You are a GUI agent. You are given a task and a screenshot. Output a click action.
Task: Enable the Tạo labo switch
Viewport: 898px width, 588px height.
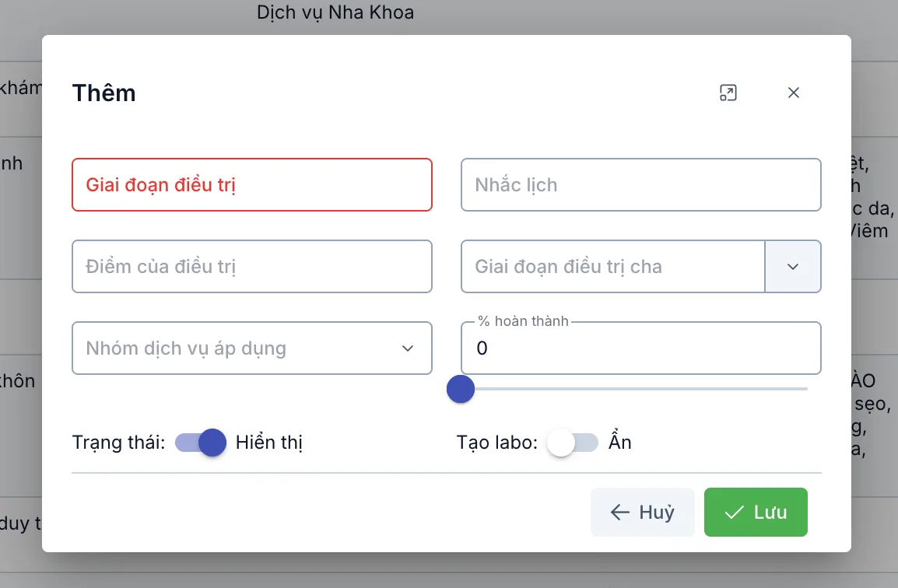[x=572, y=443]
